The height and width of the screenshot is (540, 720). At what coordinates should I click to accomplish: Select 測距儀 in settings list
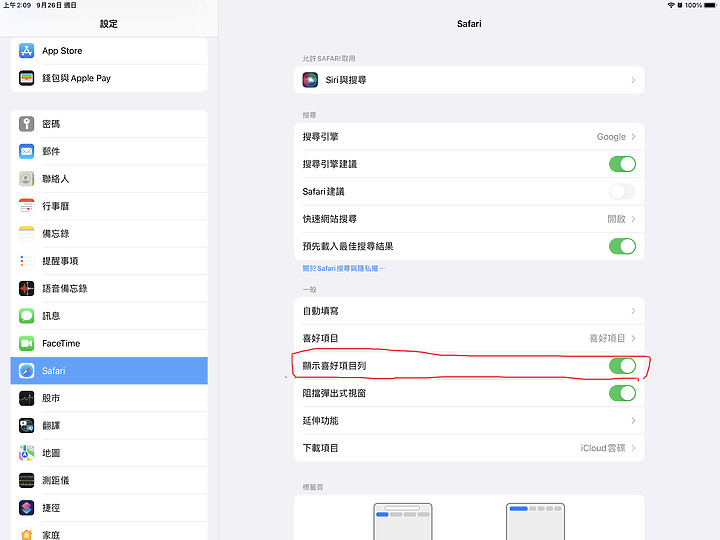(x=109, y=480)
